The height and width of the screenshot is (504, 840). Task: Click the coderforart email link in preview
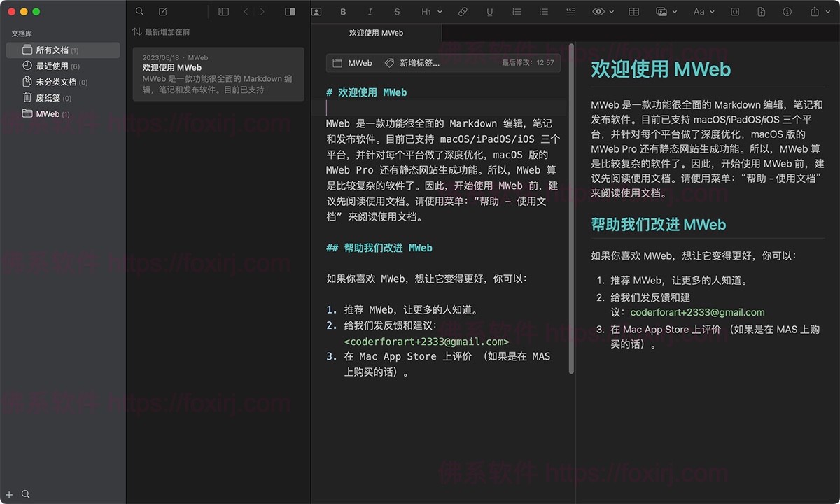pos(697,313)
